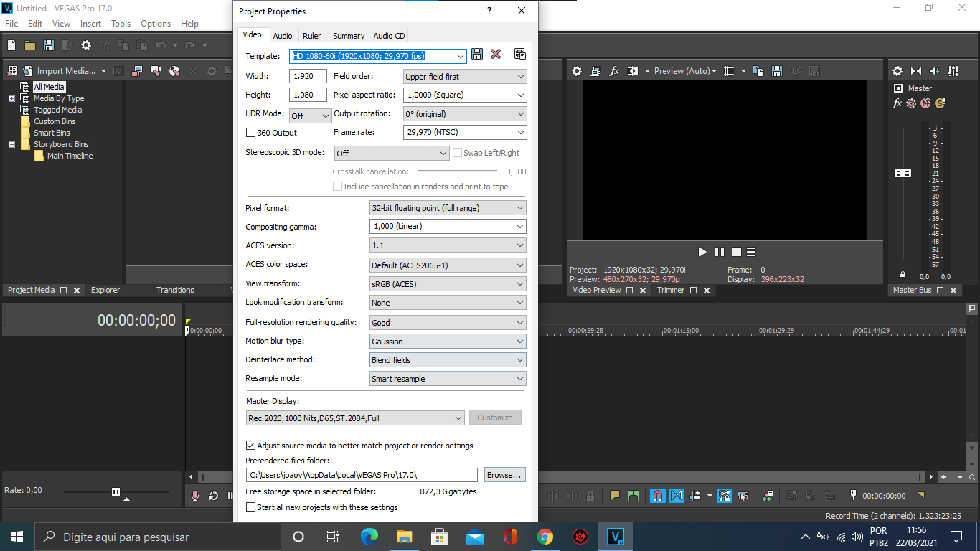
Task: Switch to the Audio tab
Action: click(283, 36)
